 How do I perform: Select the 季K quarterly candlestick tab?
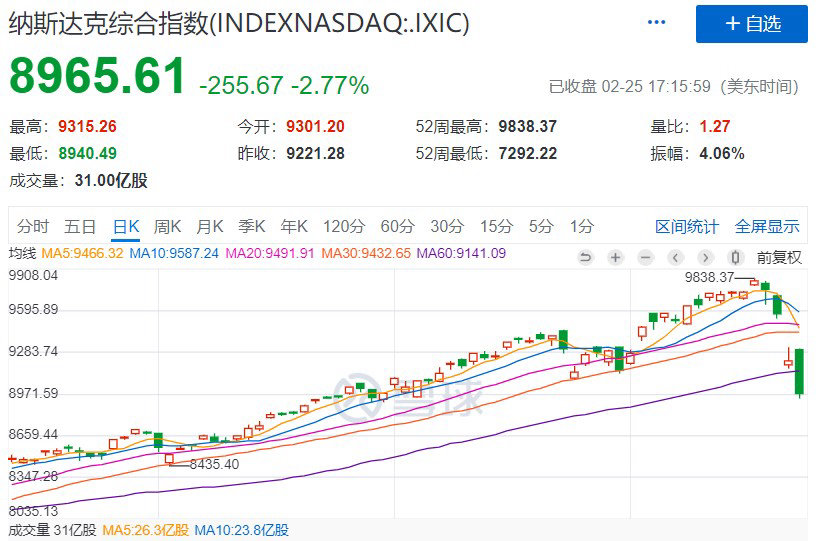[x=252, y=227]
